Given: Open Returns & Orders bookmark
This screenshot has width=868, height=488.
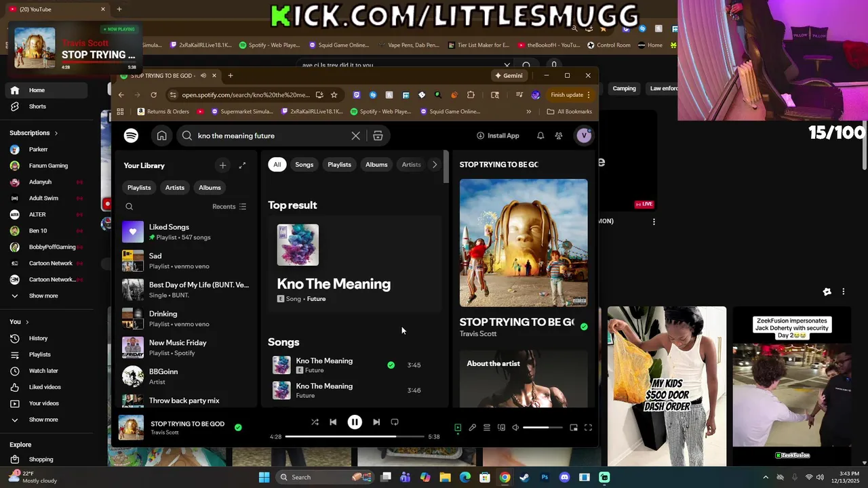Looking at the screenshot, I should tap(163, 112).
